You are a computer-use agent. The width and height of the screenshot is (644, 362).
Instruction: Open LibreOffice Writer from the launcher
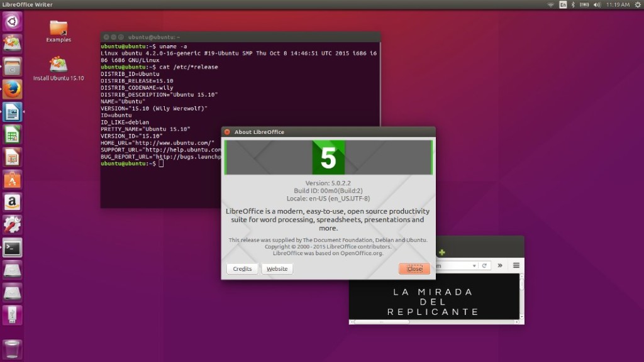[x=12, y=112]
